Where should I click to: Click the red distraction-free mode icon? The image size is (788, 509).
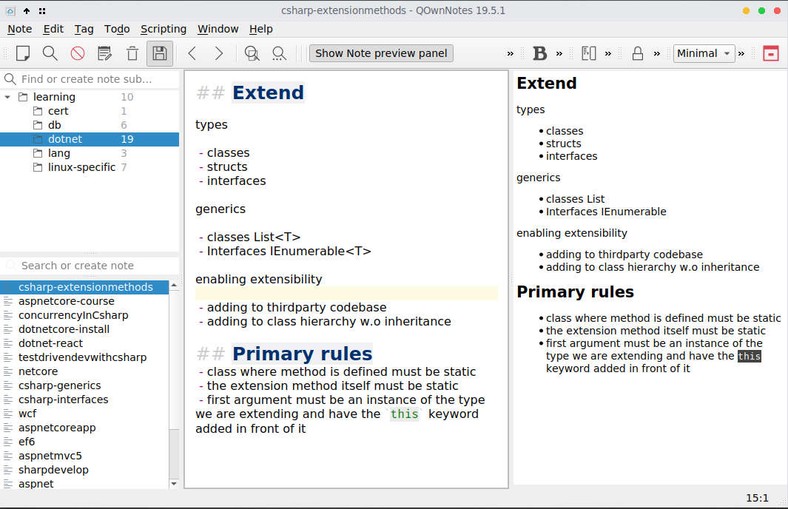point(770,53)
